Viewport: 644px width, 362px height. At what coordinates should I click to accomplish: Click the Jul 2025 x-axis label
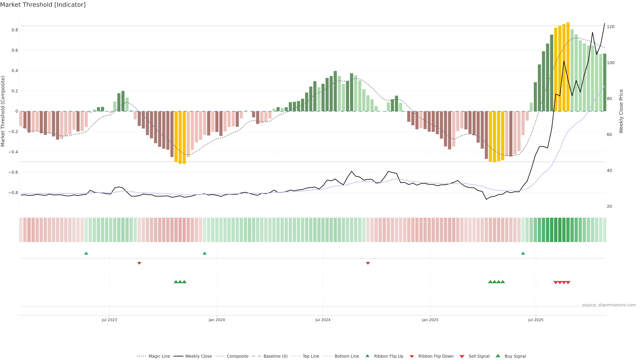[536, 320]
